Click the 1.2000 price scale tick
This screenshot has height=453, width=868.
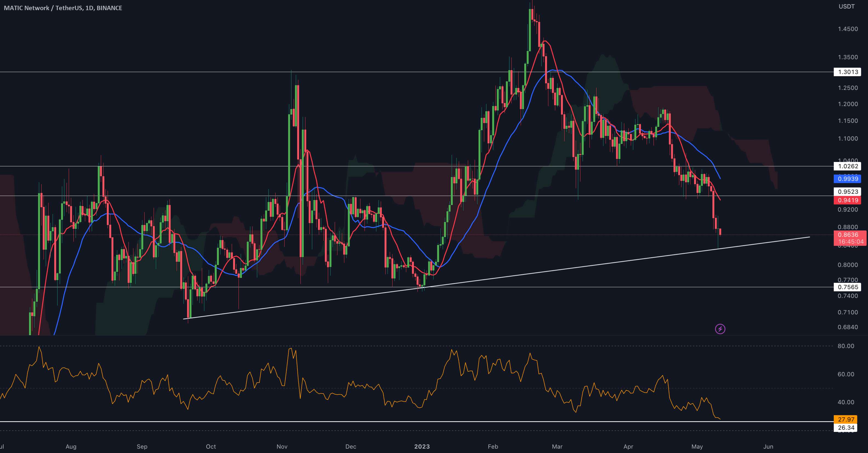pos(848,104)
